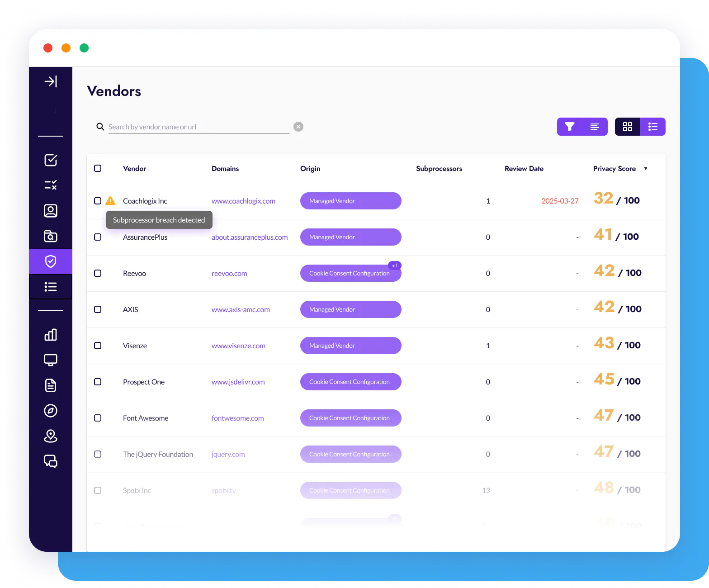Image resolution: width=709 pixels, height=588 pixels.
Task: Open the map pin sidebar icon
Action: [51, 436]
